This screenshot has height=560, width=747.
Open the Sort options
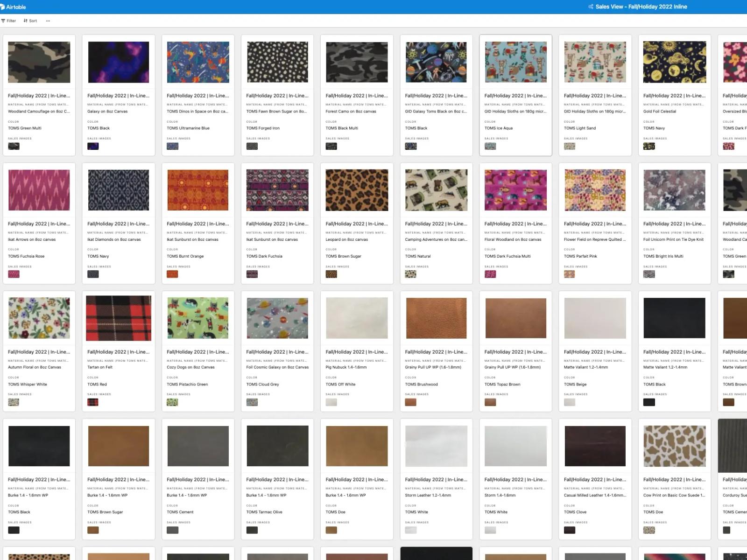[x=30, y=21]
